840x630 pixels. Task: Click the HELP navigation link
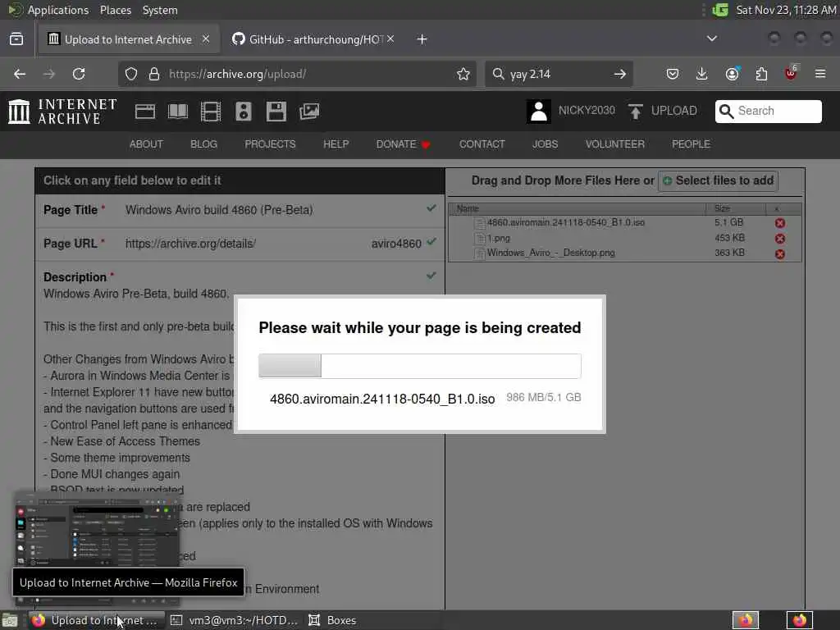(x=336, y=144)
